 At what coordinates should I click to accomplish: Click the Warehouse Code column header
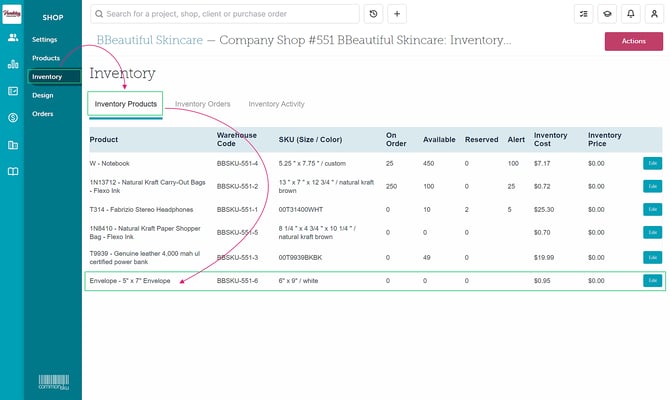(237, 139)
